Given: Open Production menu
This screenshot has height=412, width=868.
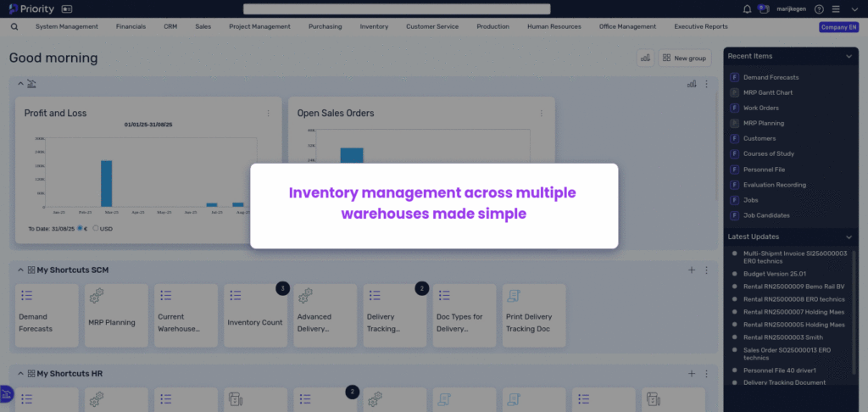Looking at the screenshot, I should (493, 26).
